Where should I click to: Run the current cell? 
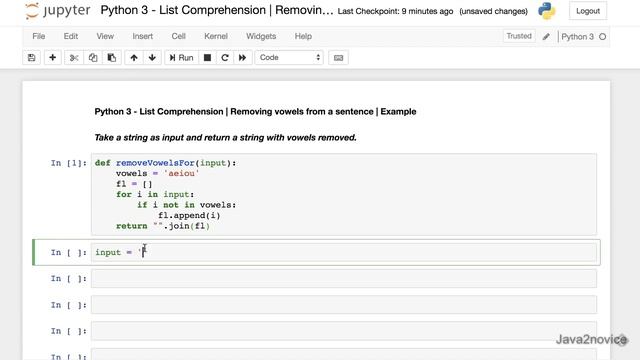click(181, 58)
